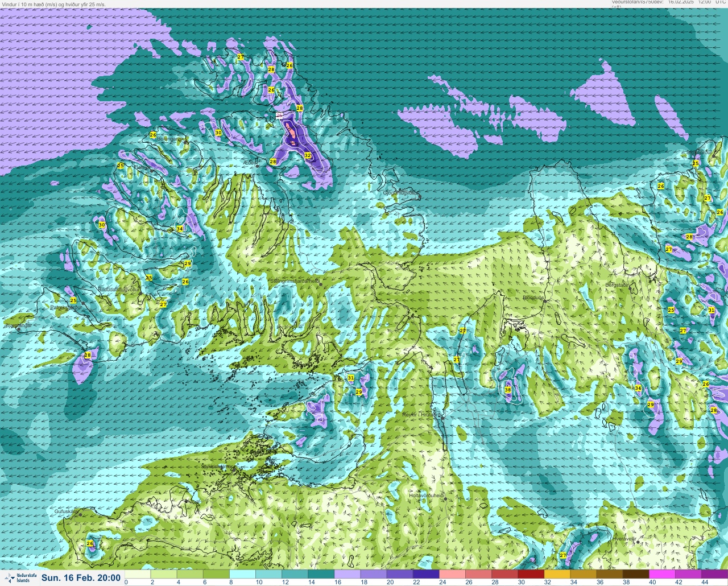
Task: Click the station dot beside Gufuskálar
Action: point(80,514)
